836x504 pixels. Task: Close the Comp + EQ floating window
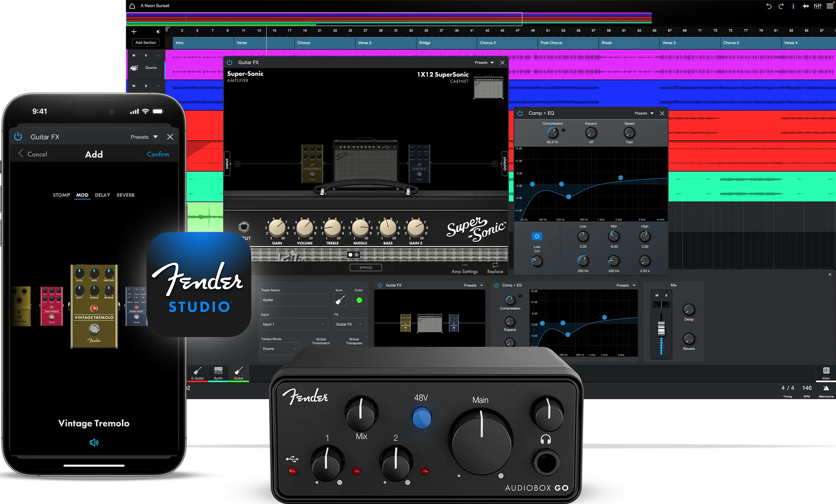662,113
